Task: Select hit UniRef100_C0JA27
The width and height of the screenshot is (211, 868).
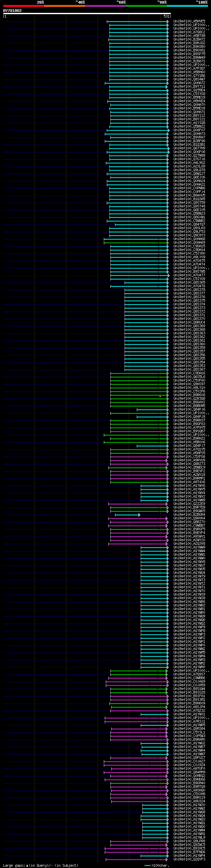Action: click(189, 761)
